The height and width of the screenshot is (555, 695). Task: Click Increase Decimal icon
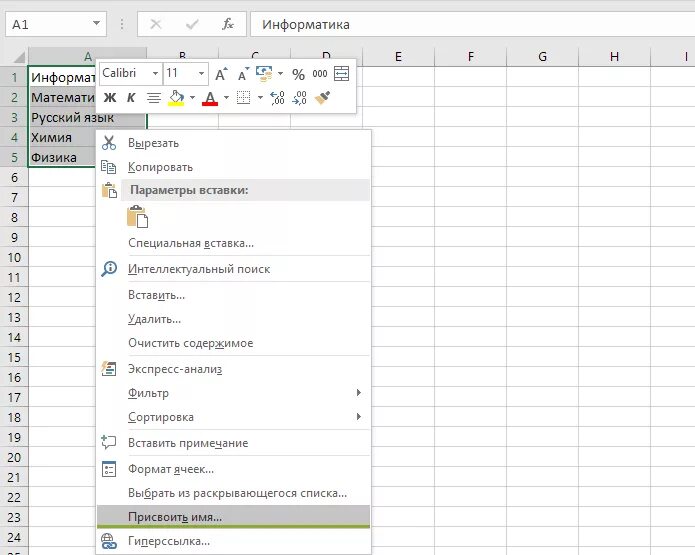point(277,98)
